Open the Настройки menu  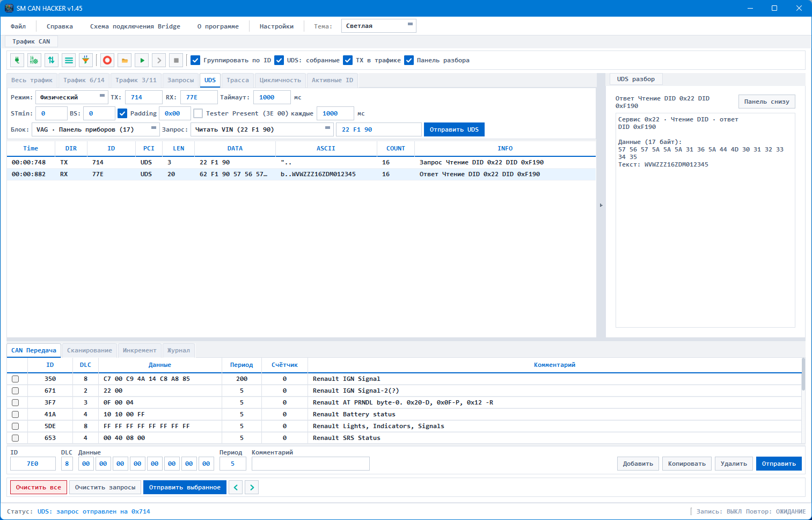[276, 26]
